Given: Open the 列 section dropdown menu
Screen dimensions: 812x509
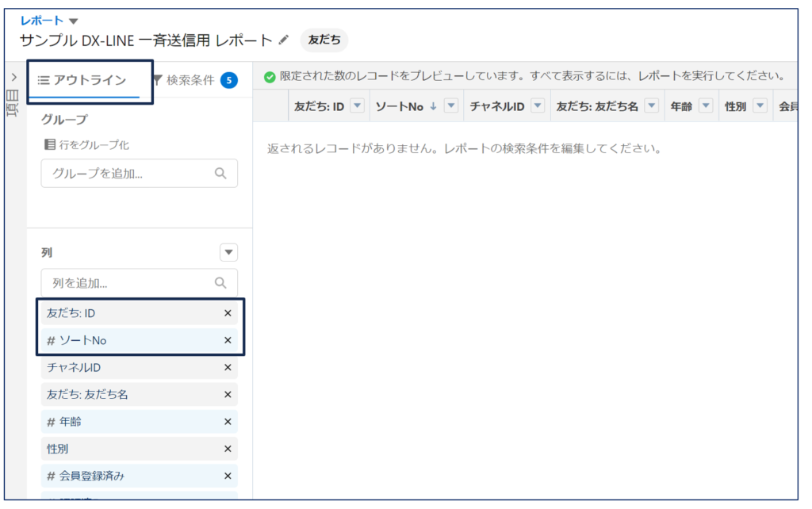Looking at the screenshot, I should point(228,253).
